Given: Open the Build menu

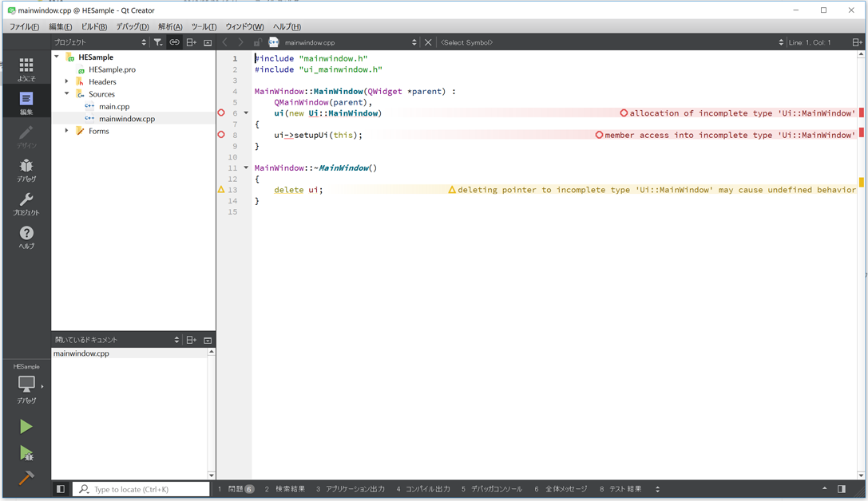Looking at the screenshot, I should (x=94, y=26).
